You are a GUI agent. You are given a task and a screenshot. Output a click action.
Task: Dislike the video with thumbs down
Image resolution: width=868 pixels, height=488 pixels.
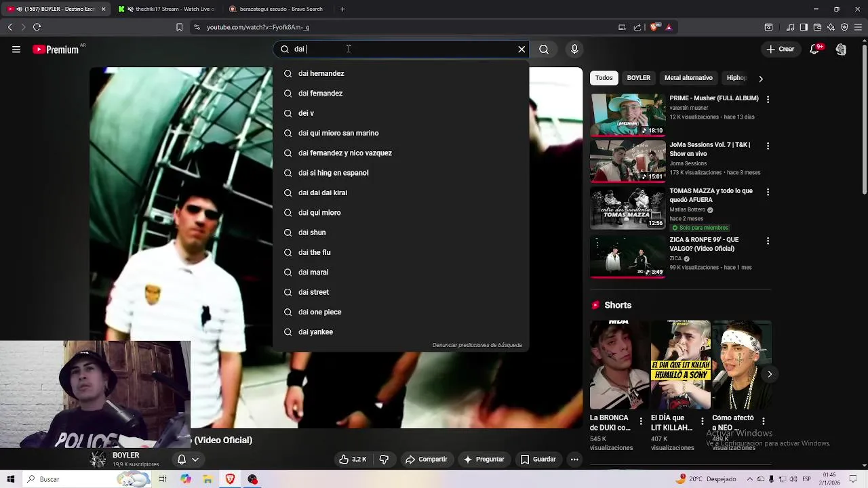[x=384, y=460]
